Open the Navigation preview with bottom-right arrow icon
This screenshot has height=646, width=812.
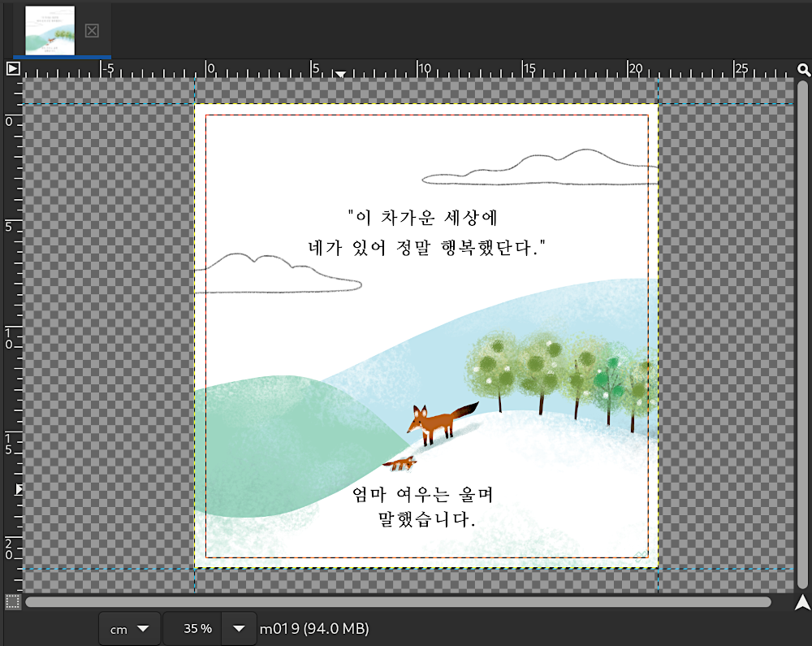tap(802, 601)
